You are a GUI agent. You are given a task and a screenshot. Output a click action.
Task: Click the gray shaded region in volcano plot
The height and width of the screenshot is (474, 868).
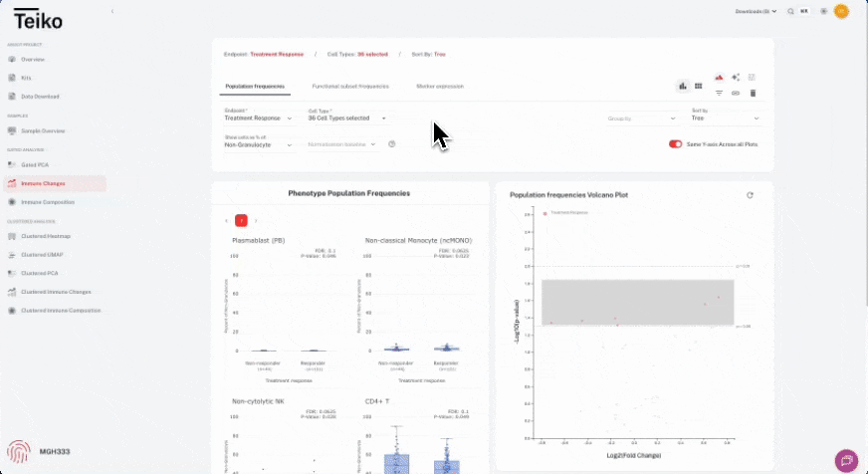tap(638, 302)
